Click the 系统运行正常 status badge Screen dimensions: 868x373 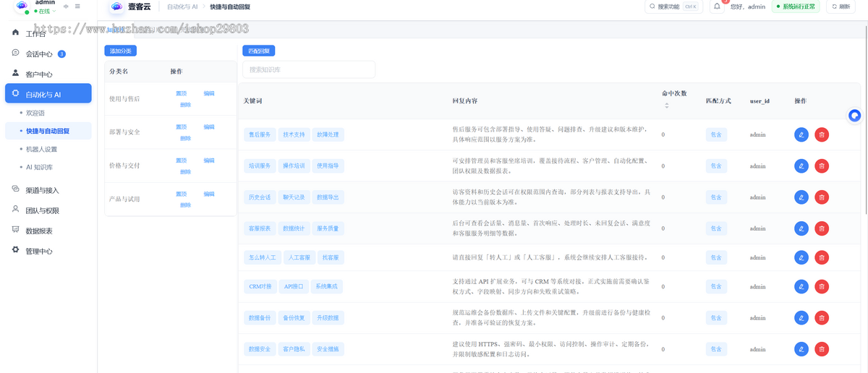pyautogui.click(x=795, y=7)
